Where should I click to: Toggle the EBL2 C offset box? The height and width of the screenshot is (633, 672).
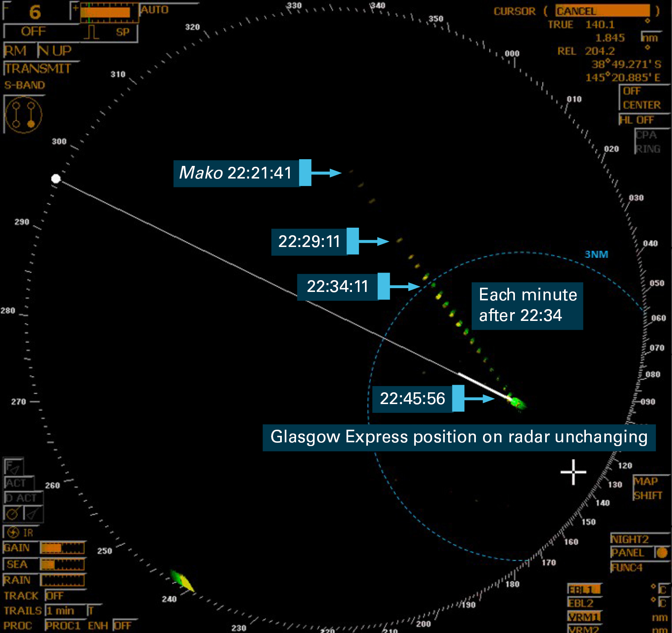[663, 603]
